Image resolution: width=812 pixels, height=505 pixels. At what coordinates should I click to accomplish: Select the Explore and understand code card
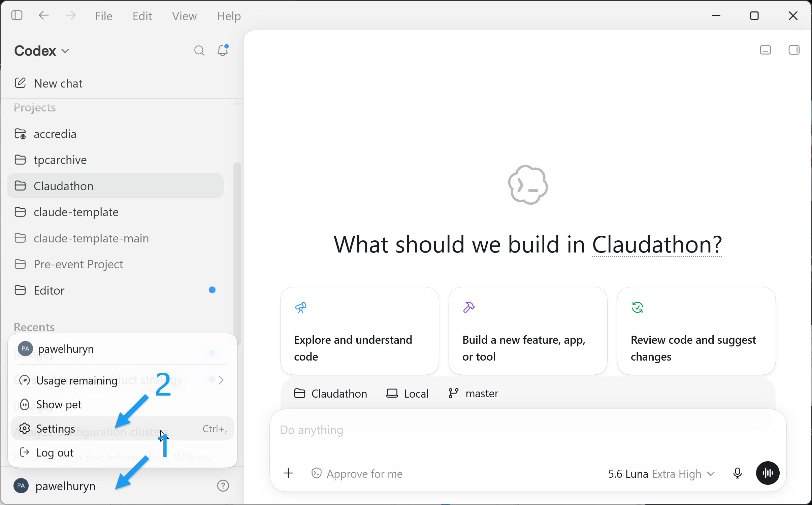pos(359,331)
